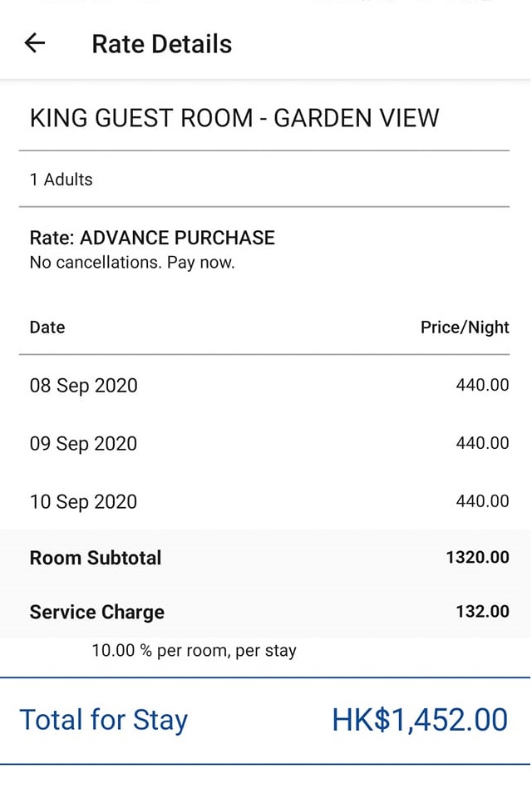The image size is (532, 803).
Task: Click the Service Charge label
Action: 97,613
